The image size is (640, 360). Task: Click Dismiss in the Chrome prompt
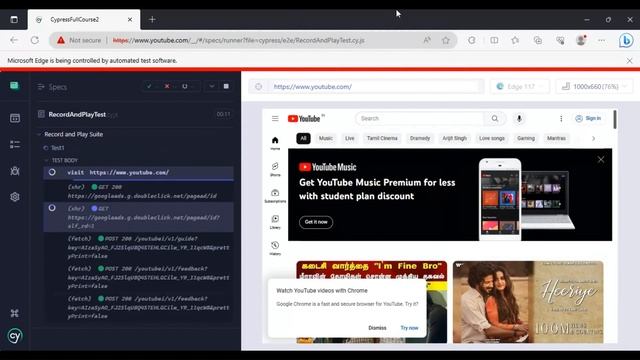point(377,328)
